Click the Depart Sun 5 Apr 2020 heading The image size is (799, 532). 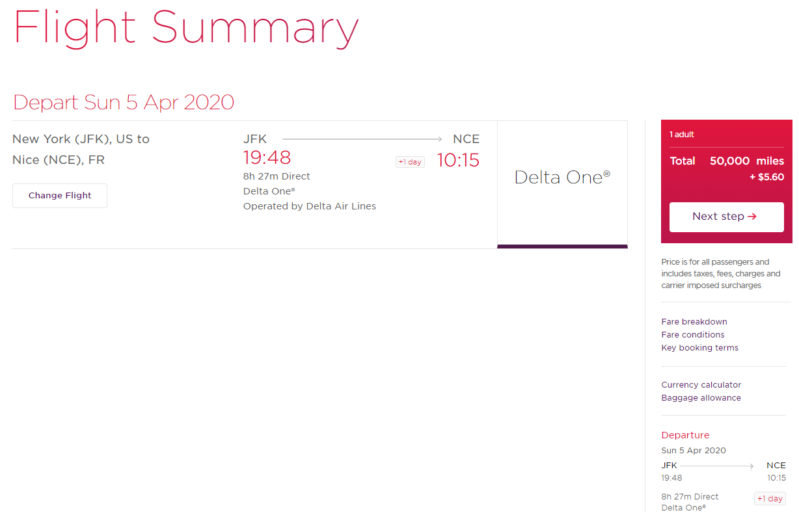[124, 103]
